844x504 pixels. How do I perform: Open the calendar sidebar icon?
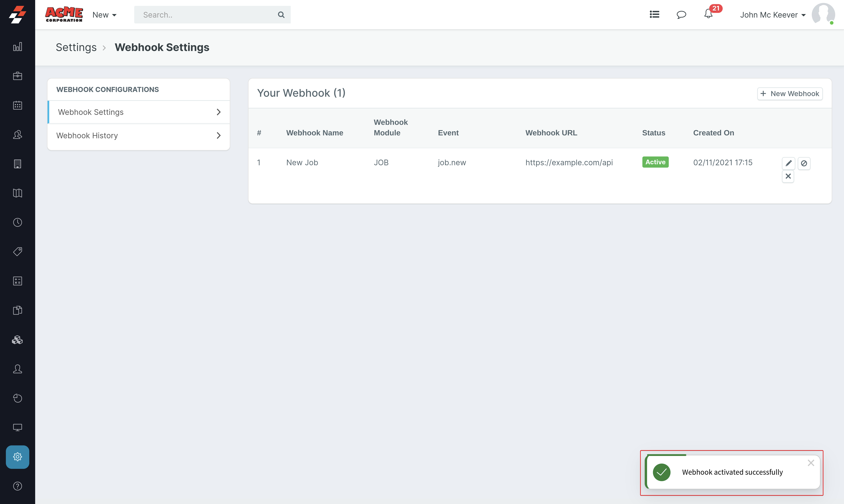pyautogui.click(x=17, y=105)
